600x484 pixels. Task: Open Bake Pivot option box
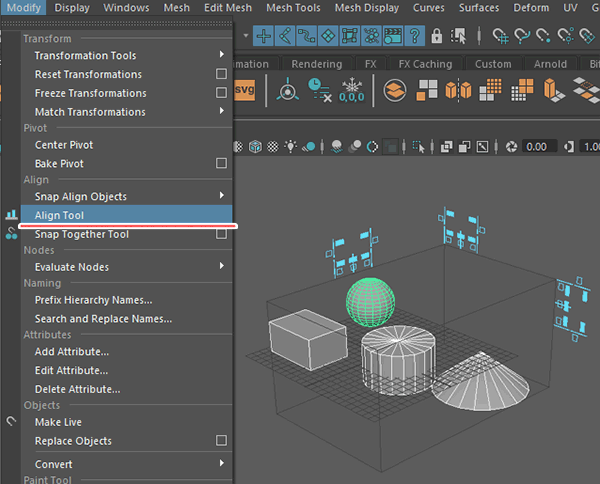tap(221, 164)
